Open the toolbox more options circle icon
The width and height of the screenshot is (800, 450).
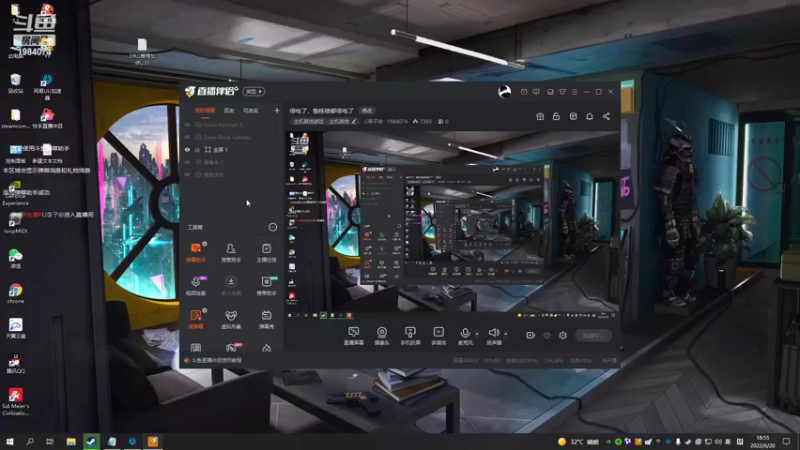tap(273, 227)
